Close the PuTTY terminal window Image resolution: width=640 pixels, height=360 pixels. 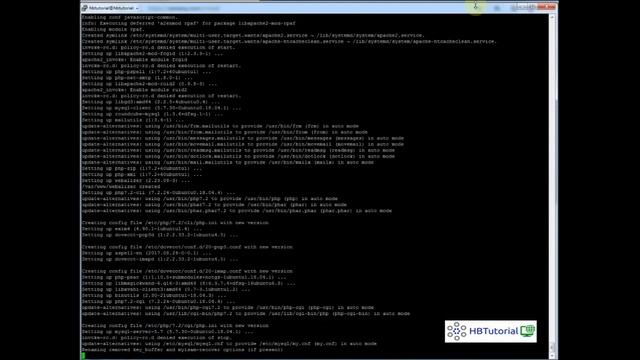[x=547, y=7]
